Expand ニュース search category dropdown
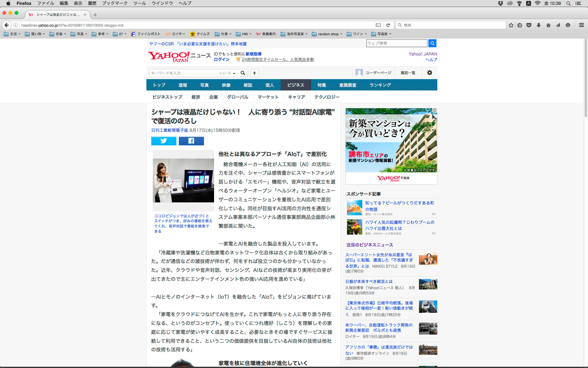588x368 pixels. (227, 73)
